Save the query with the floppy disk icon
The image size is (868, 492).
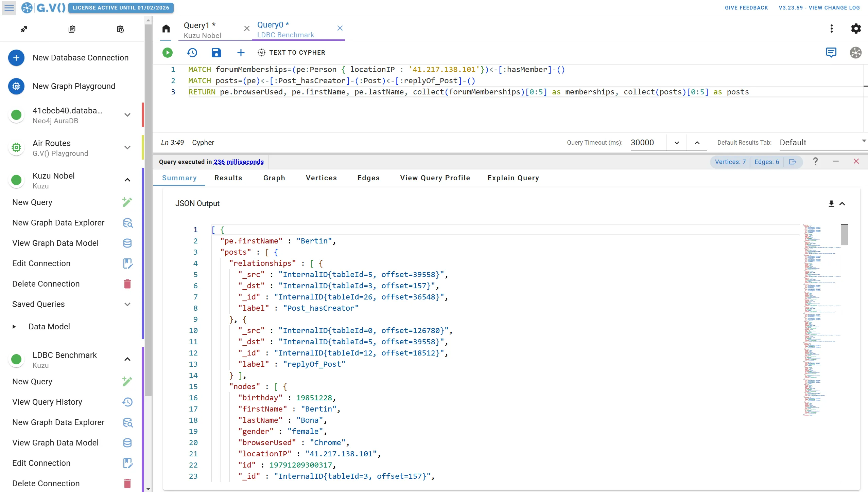tap(216, 53)
